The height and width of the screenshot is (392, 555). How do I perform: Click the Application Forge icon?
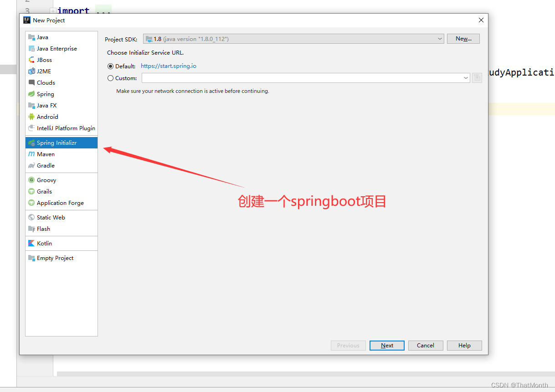pos(31,203)
